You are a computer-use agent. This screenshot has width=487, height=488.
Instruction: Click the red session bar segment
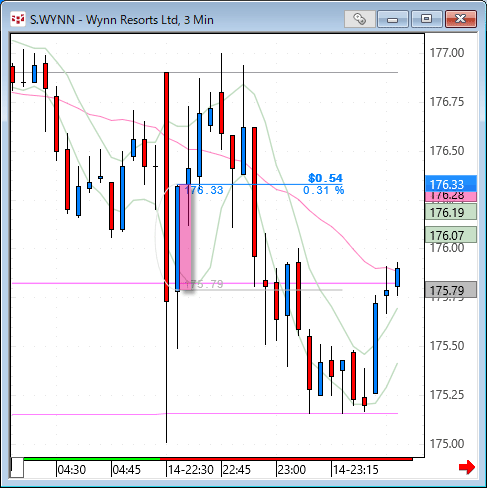click(x=286, y=459)
